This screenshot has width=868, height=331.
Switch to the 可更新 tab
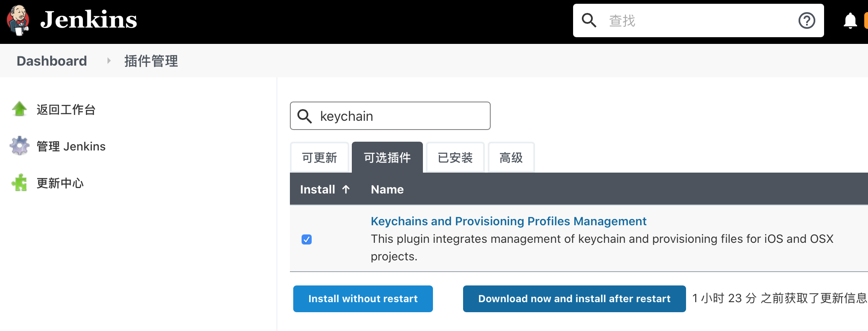[320, 158]
